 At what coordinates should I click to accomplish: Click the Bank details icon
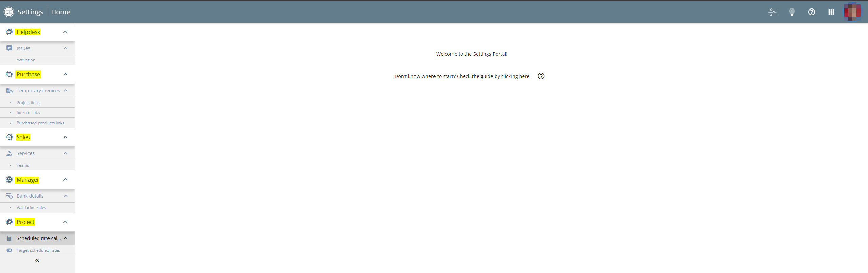[9, 196]
